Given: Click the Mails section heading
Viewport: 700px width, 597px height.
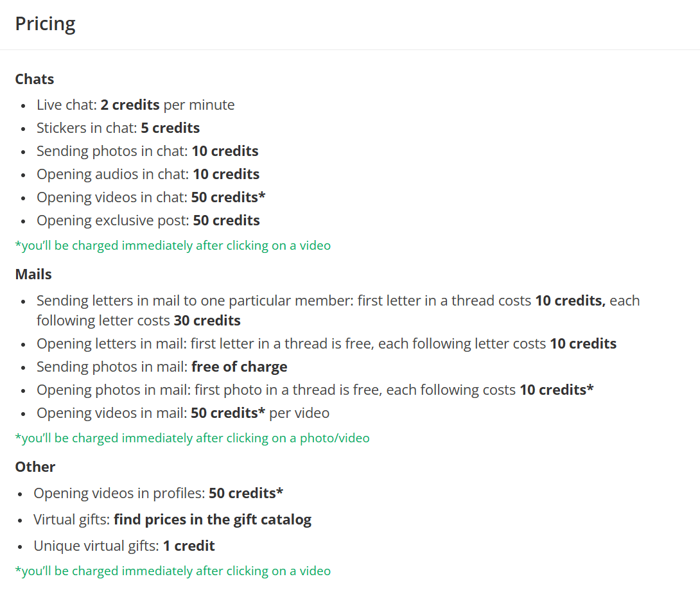Looking at the screenshot, I should [33, 274].
